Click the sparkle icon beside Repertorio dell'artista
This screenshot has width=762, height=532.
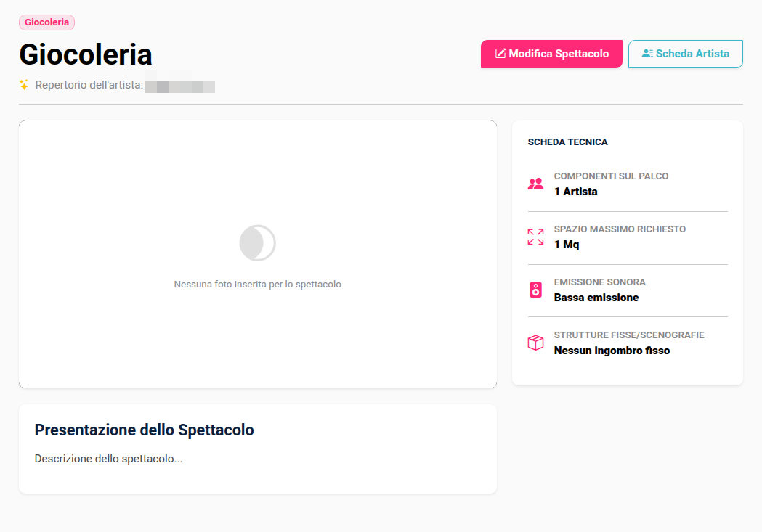(x=24, y=85)
